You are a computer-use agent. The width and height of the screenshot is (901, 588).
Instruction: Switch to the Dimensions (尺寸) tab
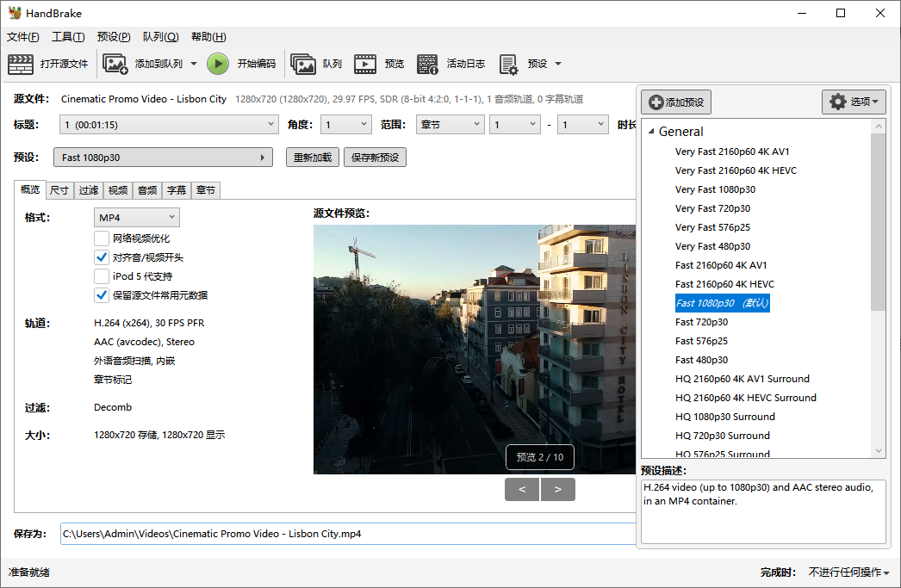click(x=59, y=190)
